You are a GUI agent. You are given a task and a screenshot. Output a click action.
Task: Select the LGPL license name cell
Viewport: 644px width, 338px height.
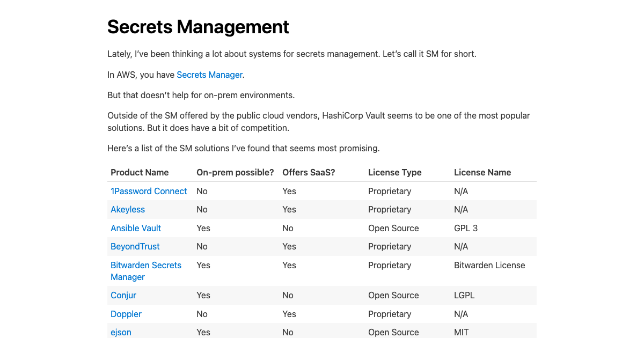coord(464,295)
